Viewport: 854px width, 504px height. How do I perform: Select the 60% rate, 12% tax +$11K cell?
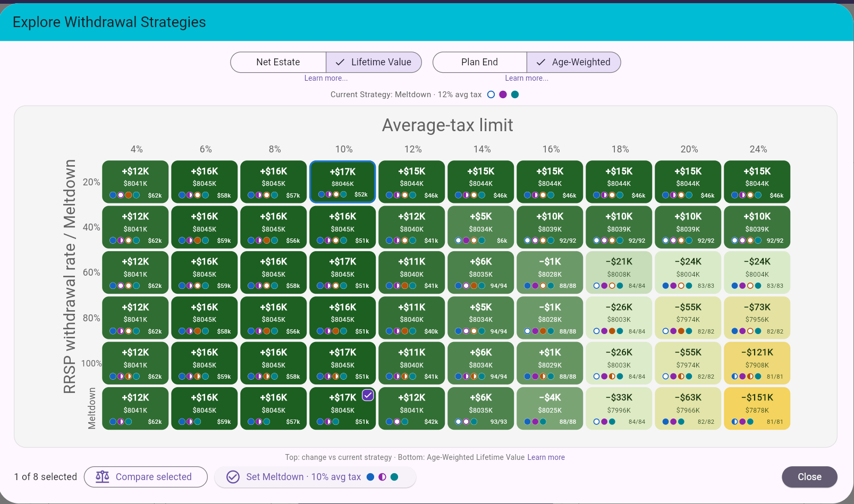(x=412, y=272)
